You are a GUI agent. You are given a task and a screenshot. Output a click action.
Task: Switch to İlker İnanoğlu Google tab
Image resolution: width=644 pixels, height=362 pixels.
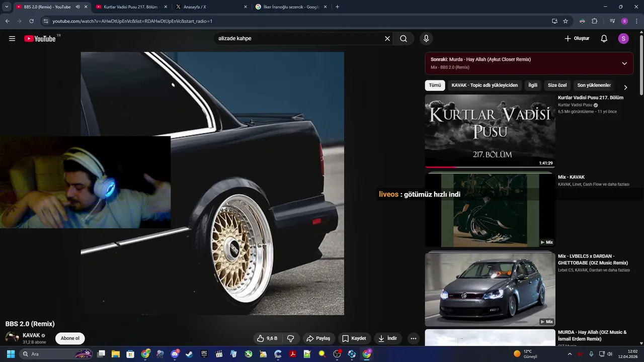[291, 7]
